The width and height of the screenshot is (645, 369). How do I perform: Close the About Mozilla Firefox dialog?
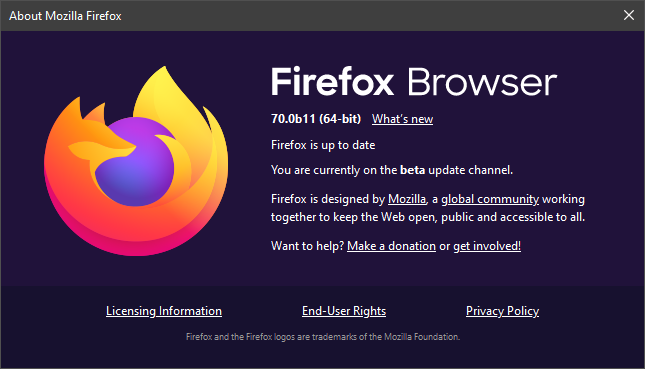[x=629, y=15]
